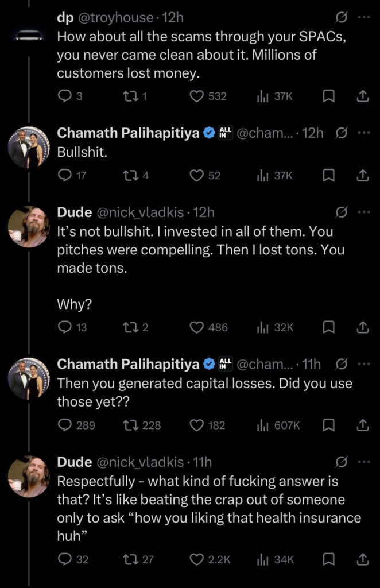Open three-dot menu on Dude's last tweet
This screenshot has width=380, height=588.
point(363,462)
